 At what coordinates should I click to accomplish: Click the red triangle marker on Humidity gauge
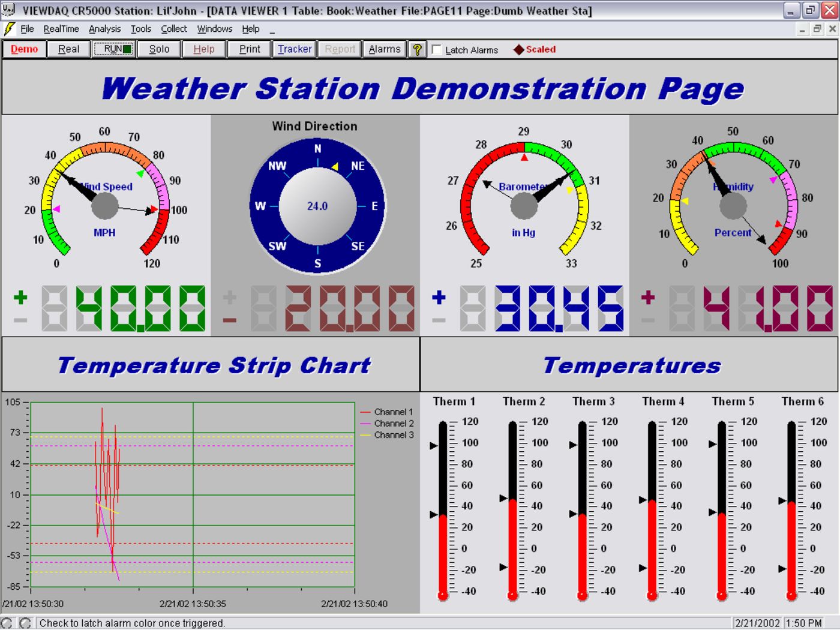778,224
